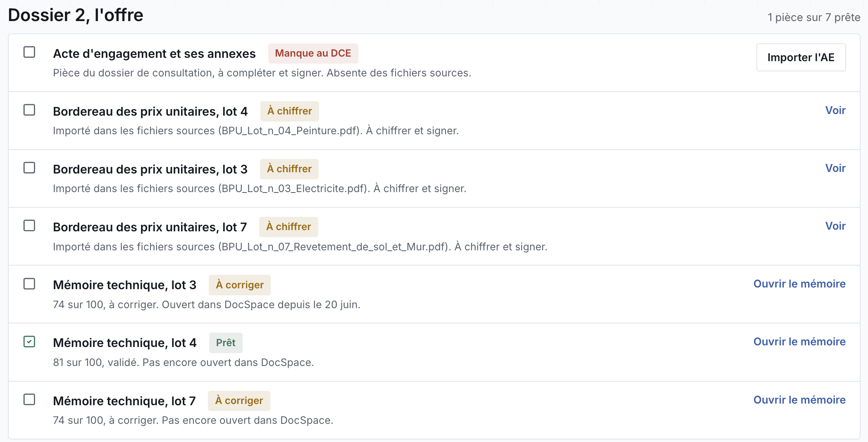This screenshot has height=442, width=868.
Task: Open Voir link for BPU lot 3
Action: pos(835,168)
